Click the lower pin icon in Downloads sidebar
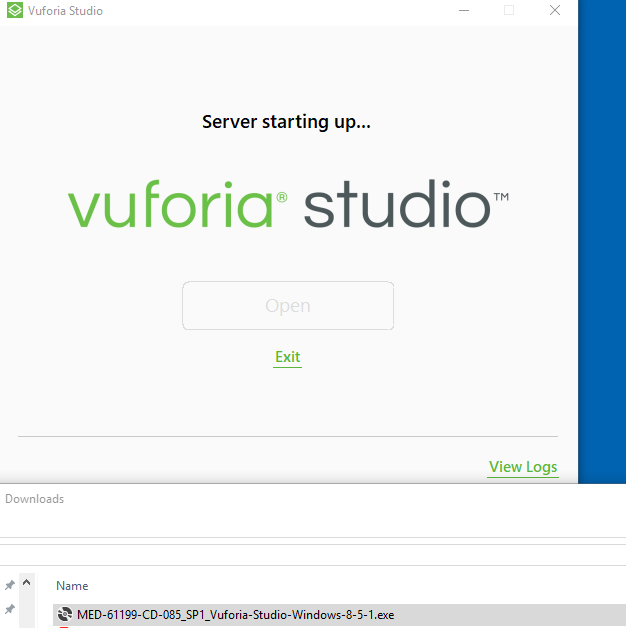The height and width of the screenshot is (628, 626). coord(10,609)
